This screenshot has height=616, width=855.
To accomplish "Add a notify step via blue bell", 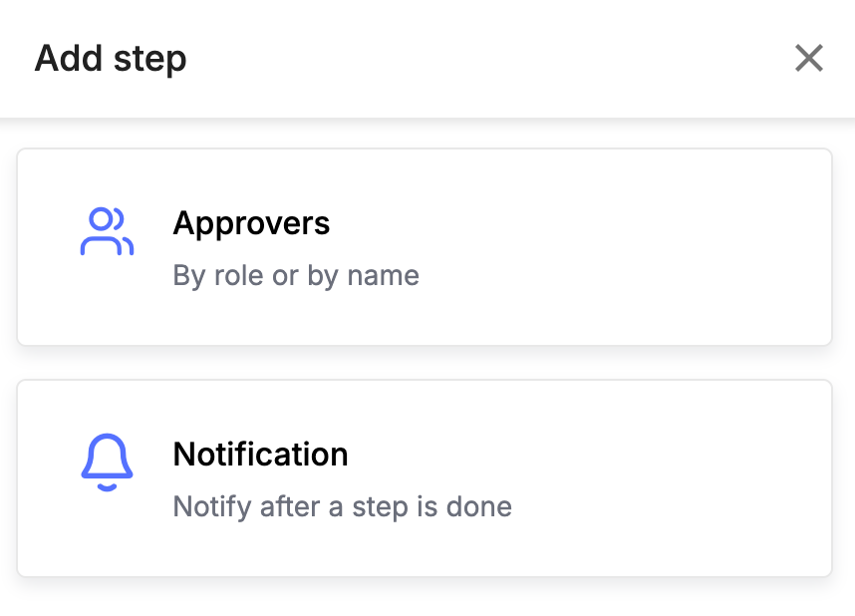I will (x=107, y=462).
